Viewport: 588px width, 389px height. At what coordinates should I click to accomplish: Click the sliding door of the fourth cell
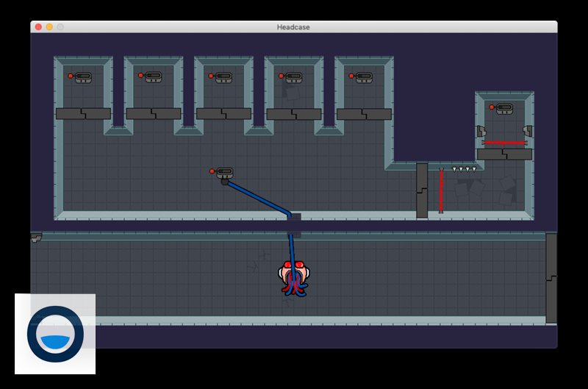point(293,114)
